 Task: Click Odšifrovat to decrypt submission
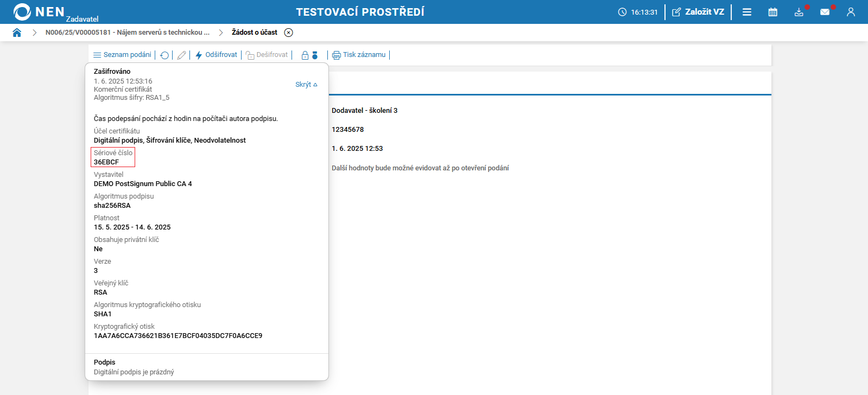pyautogui.click(x=216, y=55)
